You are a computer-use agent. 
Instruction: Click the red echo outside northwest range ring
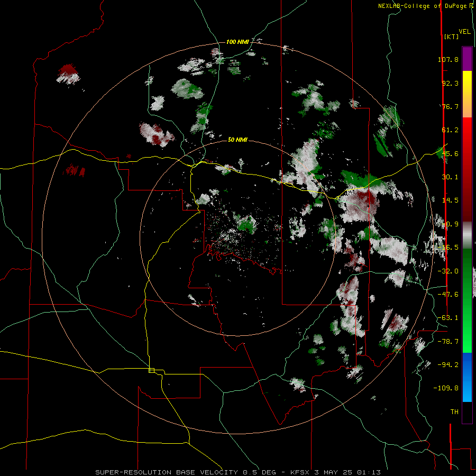click(x=69, y=74)
